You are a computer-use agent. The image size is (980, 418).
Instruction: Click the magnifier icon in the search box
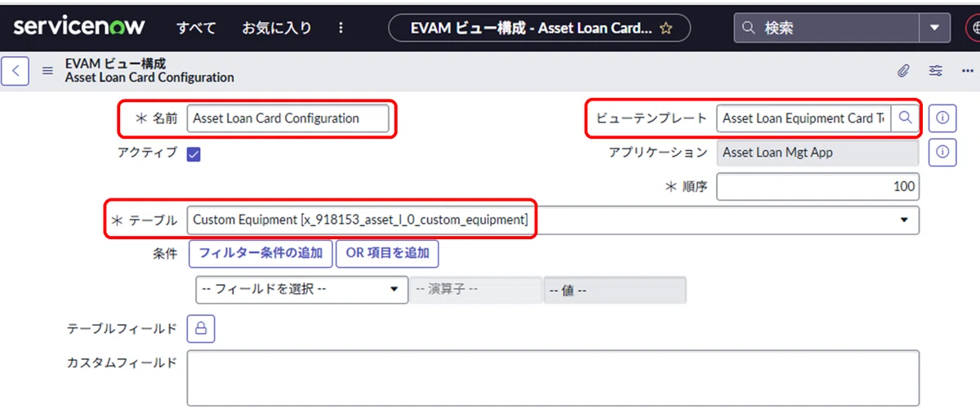point(749,28)
